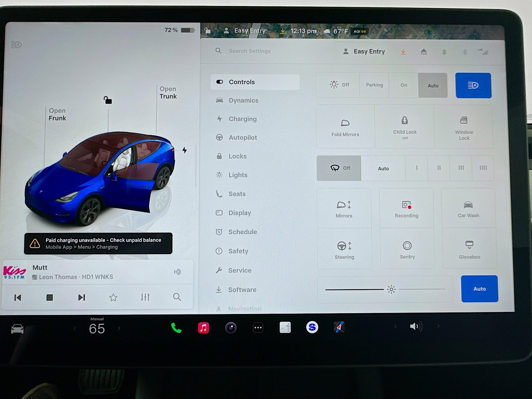The image size is (532, 399).
Task: Open Car Wash mode
Action: point(468,208)
